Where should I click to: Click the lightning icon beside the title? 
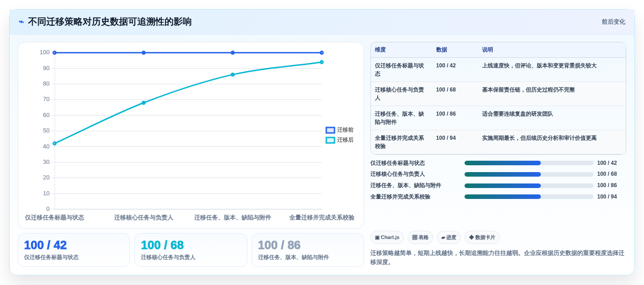tap(21, 22)
